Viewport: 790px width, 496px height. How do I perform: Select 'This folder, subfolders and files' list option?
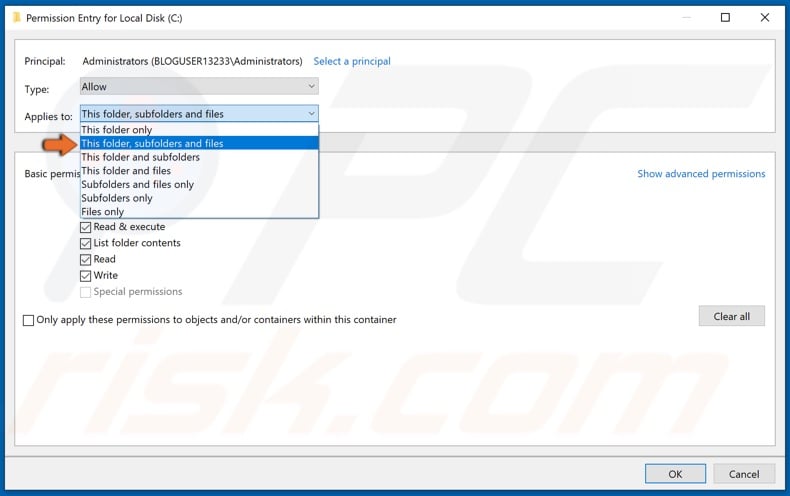199,143
